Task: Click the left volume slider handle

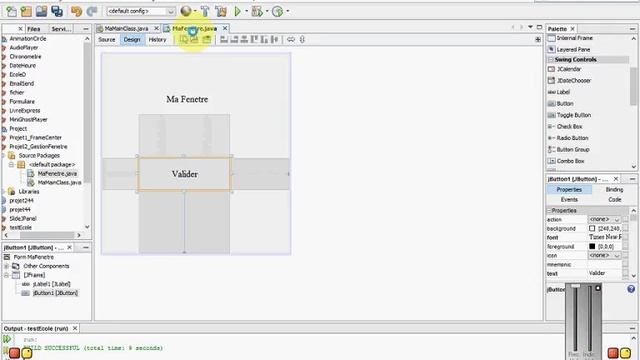Action: tap(575, 286)
